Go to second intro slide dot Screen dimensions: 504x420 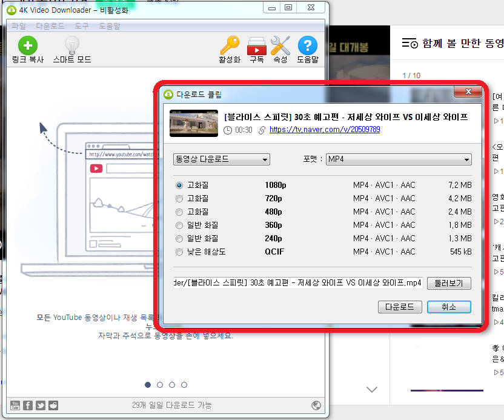(160, 385)
